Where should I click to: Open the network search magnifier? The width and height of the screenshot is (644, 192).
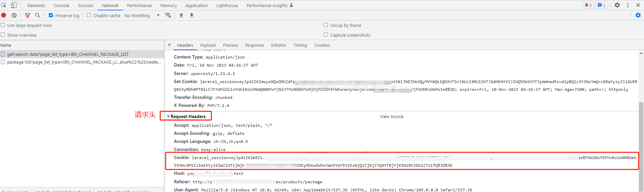38,15
